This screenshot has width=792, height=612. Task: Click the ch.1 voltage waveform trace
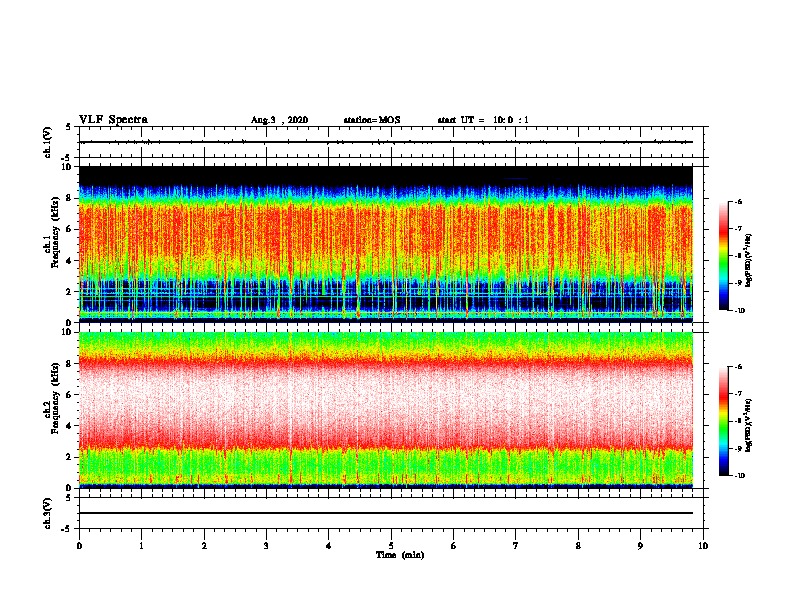click(386, 142)
